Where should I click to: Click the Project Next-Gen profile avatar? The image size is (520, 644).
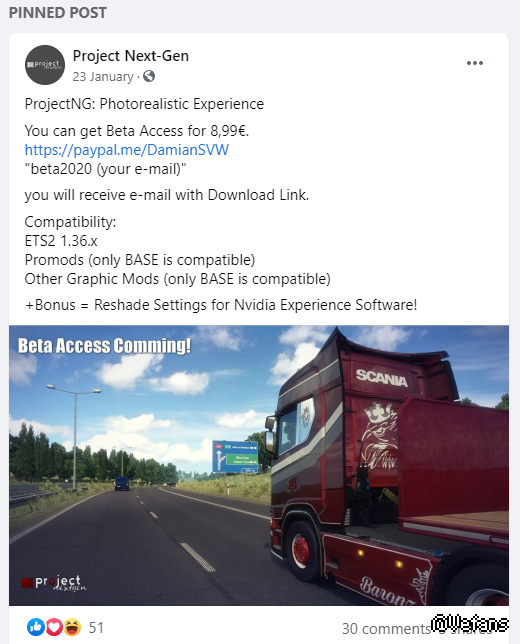click(45, 65)
